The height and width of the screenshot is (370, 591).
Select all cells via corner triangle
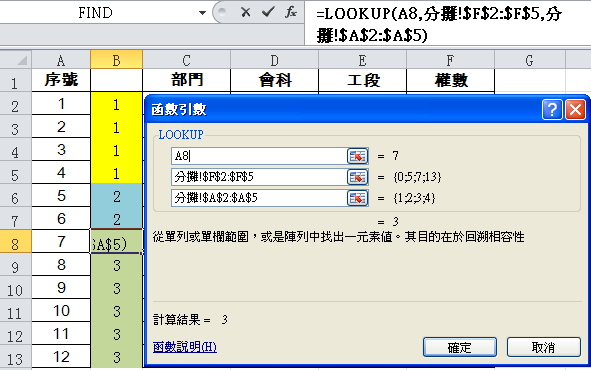pos(16,60)
